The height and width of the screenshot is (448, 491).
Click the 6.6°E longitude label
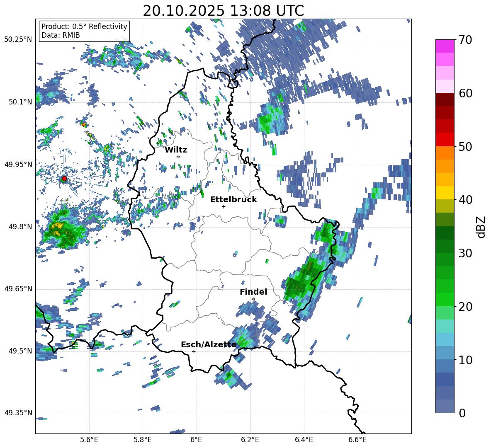[357, 440]
